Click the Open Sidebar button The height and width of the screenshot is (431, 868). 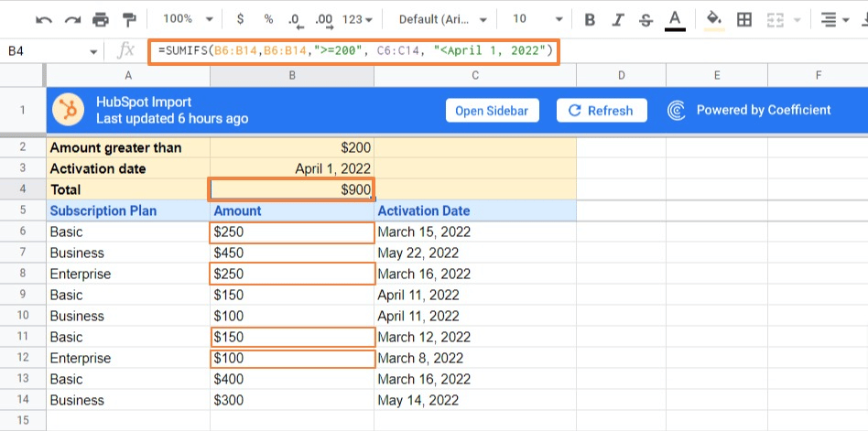click(493, 110)
